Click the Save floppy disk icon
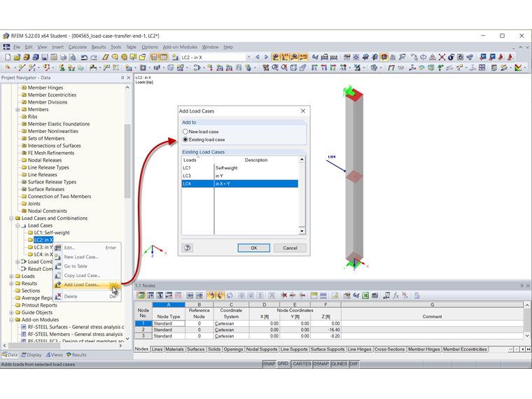 coord(44,57)
